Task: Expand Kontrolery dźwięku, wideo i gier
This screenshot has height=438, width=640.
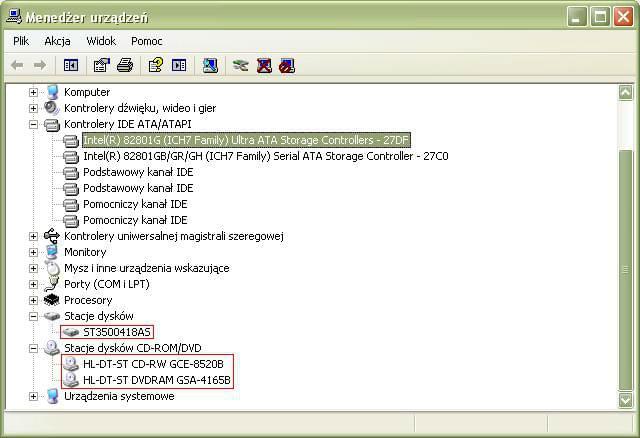Action: pyautogui.click(x=33, y=108)
